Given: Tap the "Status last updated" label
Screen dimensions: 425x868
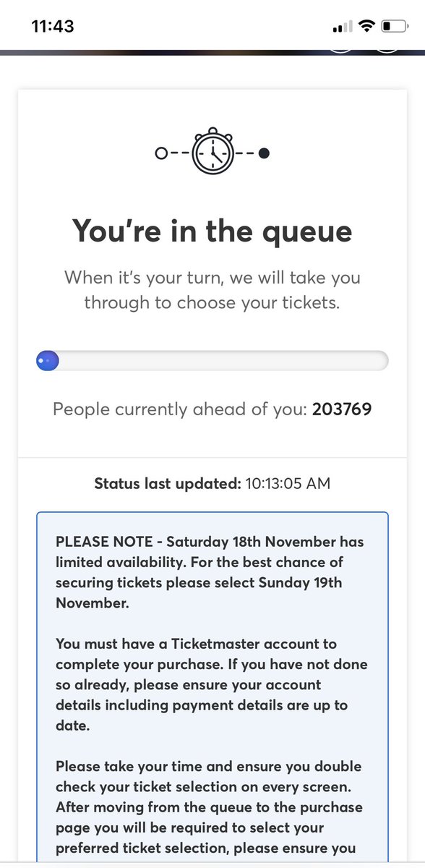Looking at the screenshot, I should coord(167,483).
